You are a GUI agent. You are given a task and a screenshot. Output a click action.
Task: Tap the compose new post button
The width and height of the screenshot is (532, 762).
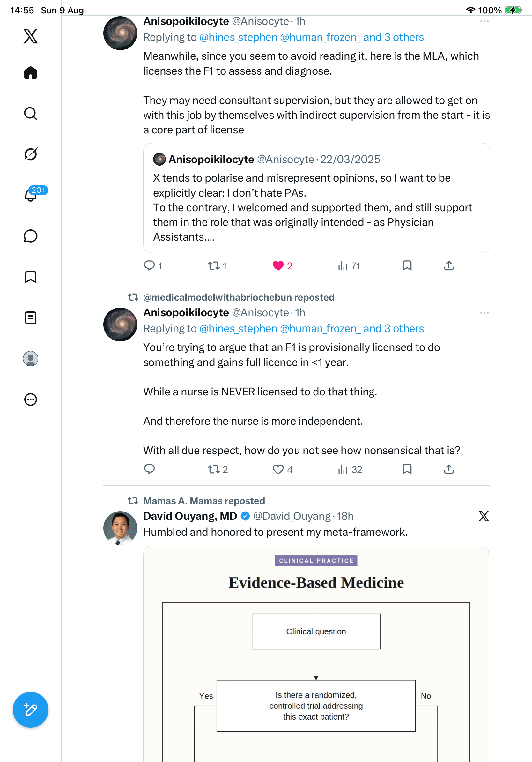tap(31, 710)
